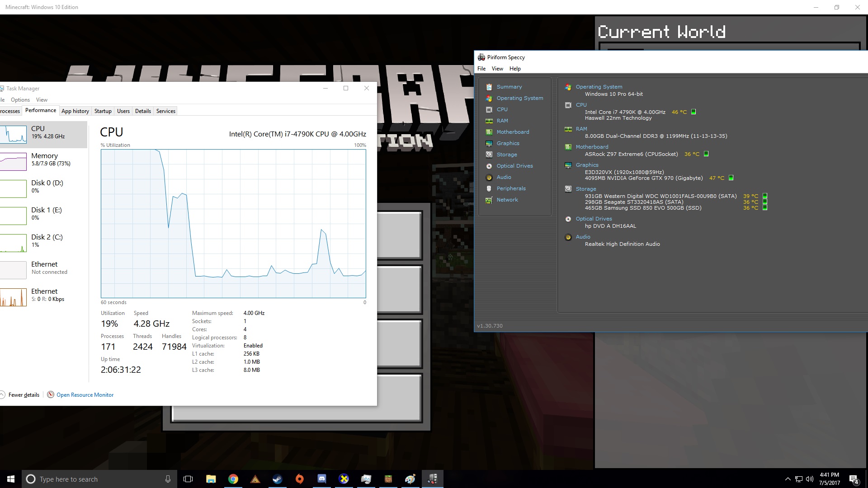
Task: Select Disk 2 (C:) performance item
Action: click(43, 241)
